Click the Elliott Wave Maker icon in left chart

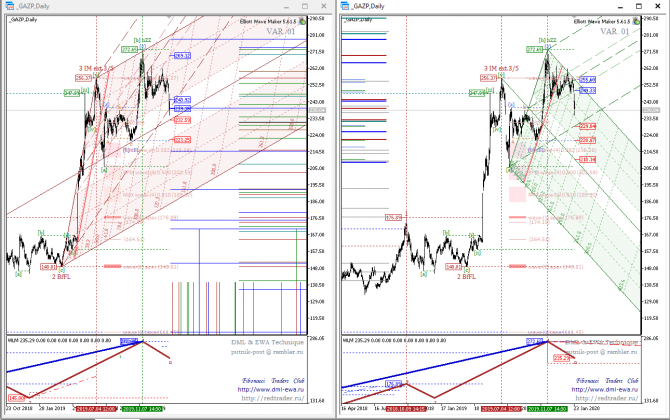[302, 21]
